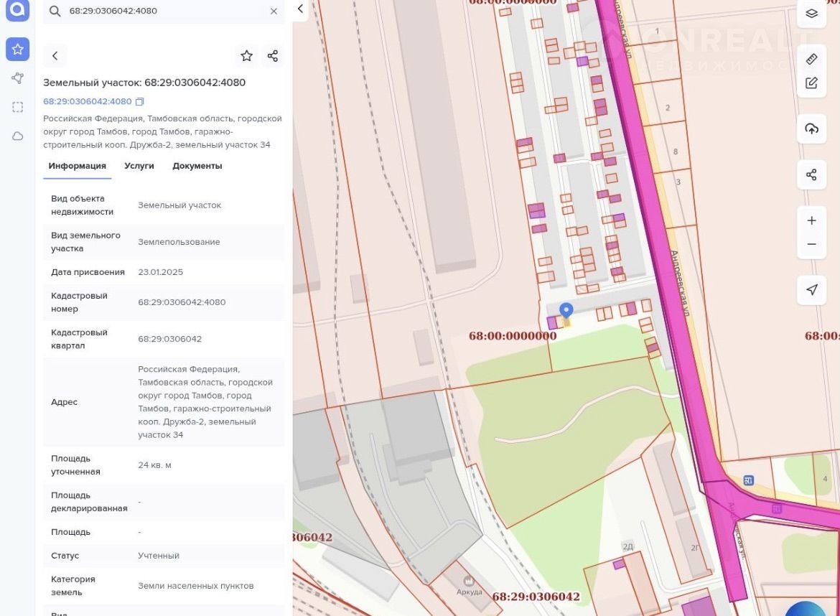The image size is (840, 616).
Task: Locate my position with the arrow button
Action: click(x=811, y=290)
